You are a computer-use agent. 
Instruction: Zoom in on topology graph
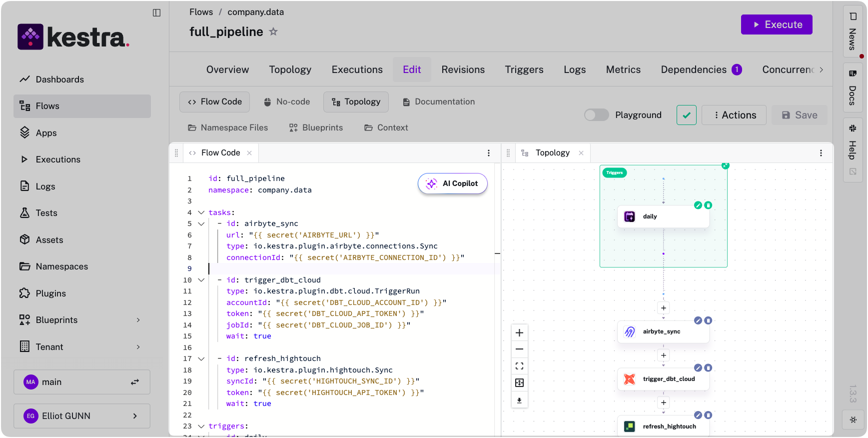(x=520, y=333)
